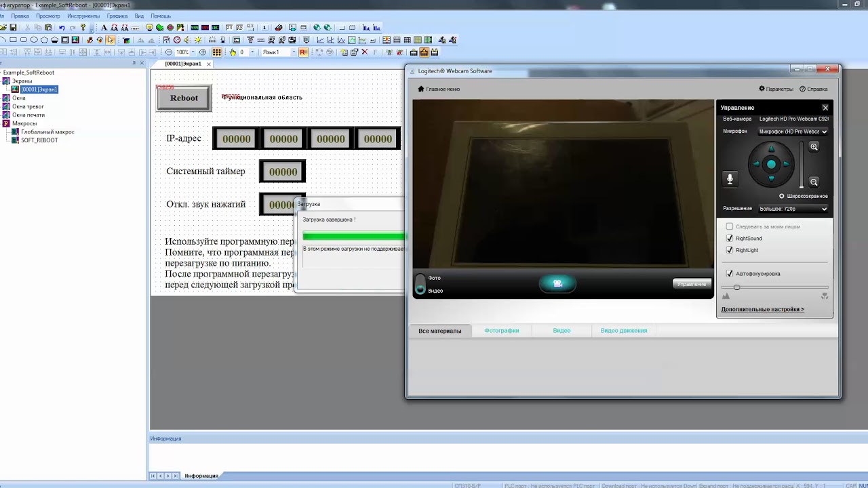
Task: Click the Управление button under webcam preview
Action: click(x=692, y=284)
